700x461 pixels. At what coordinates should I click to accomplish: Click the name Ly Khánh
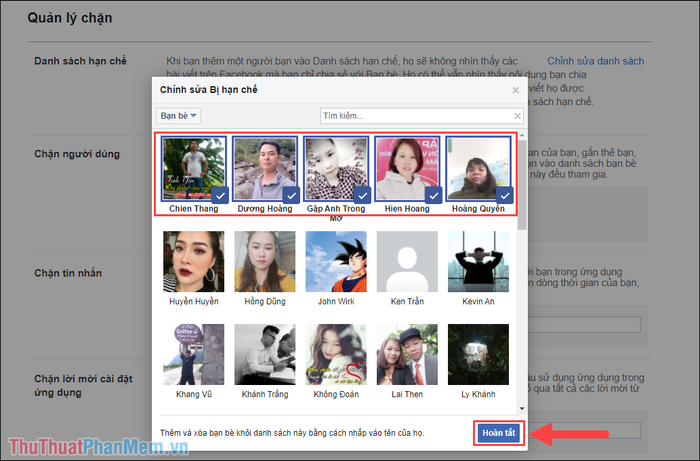pos(478,395)
